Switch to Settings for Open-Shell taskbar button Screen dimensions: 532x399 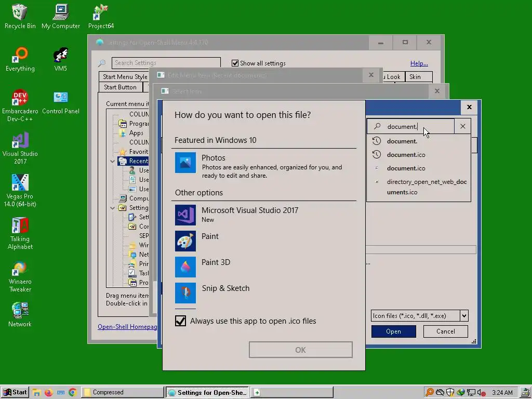point(207,392)
